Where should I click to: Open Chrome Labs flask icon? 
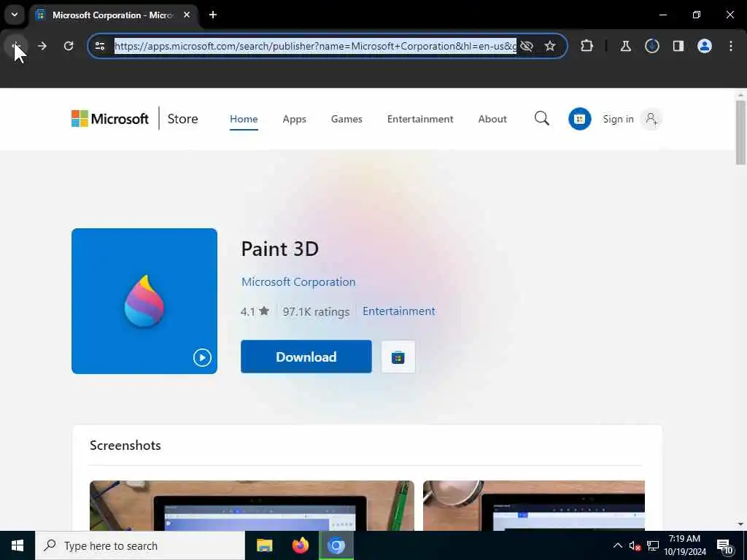pos(625,46)
